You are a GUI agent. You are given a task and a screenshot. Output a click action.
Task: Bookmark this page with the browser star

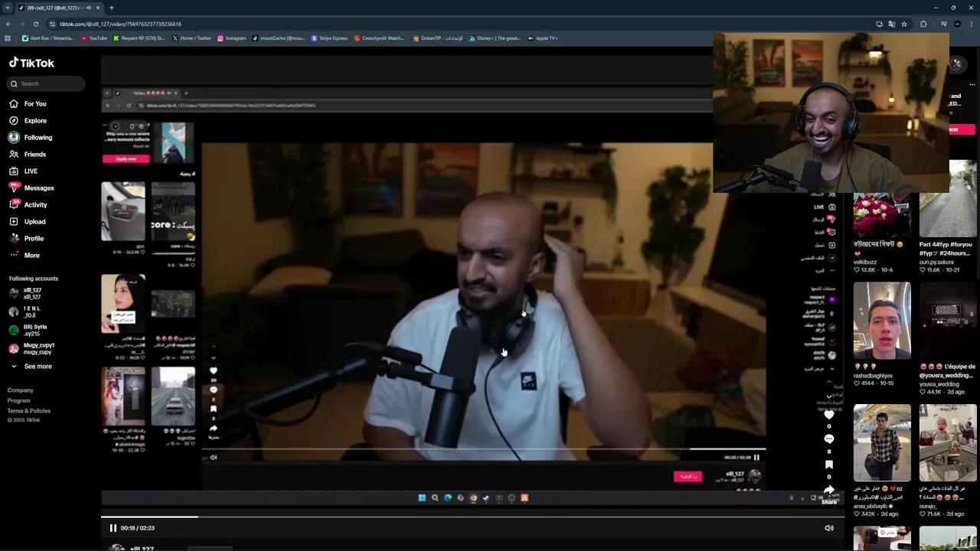coord(904,24)
